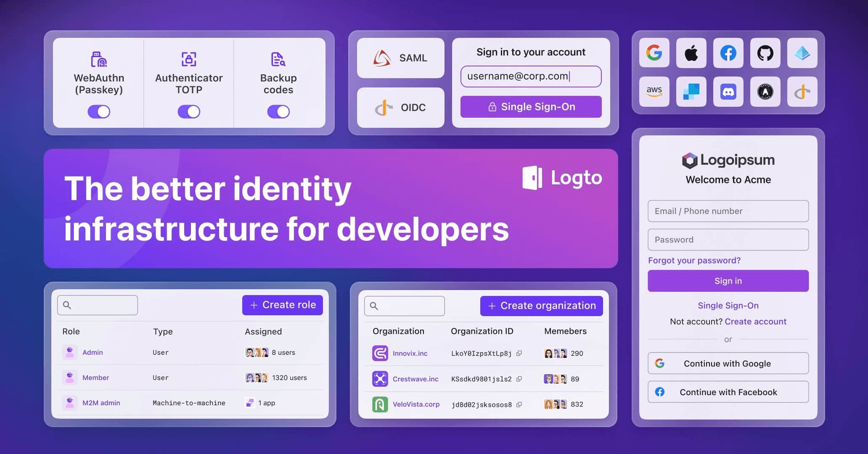The height and width of the screenshot is (454, 868).
Task: Click the Single Sign-On link under Sign in
Action: [728, 306]
